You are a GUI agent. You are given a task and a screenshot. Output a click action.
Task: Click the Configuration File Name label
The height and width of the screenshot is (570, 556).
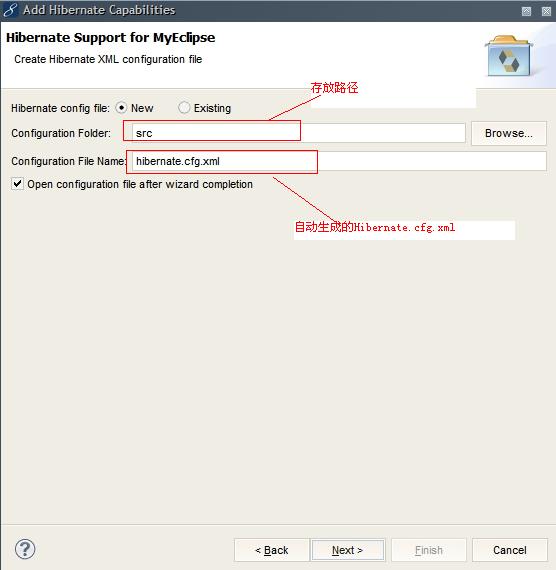[x=68, y=161]
